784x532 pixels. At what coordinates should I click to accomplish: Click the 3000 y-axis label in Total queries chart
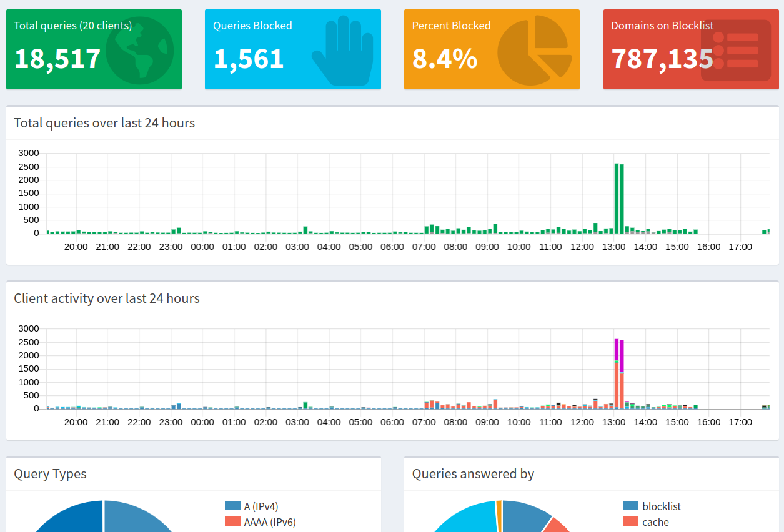pos(29,153)
